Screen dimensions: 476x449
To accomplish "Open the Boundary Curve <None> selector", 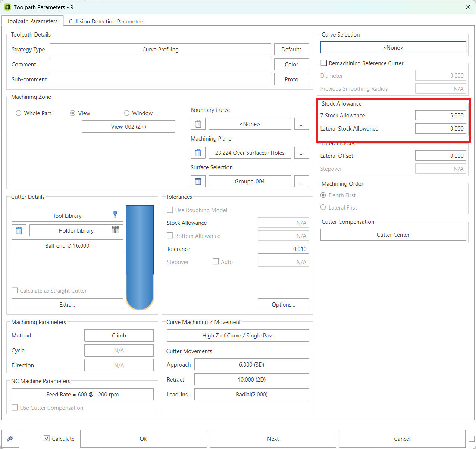I will [x=250, y=124].
